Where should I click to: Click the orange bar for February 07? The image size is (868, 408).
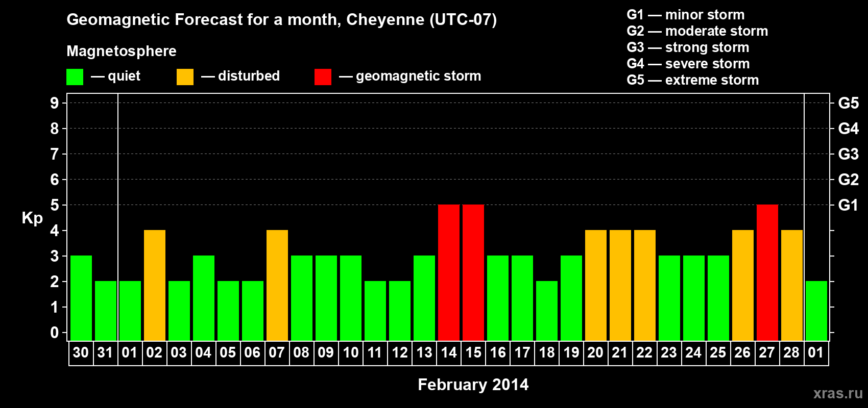tap(277, 286)
